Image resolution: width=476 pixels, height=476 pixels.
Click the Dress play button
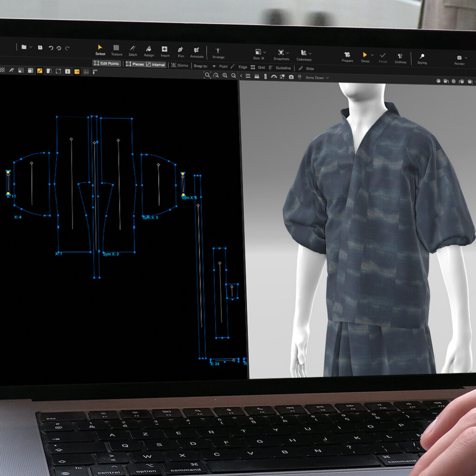click(x=365, y=57)
